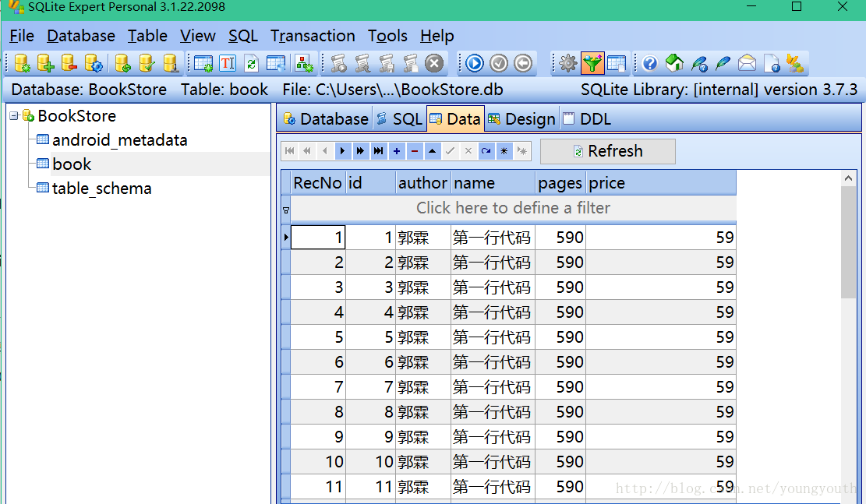The width and height of the screenshot is (866, 504).
Task: Click the Add Database icon with green plus
Action: tap(46, 63)
